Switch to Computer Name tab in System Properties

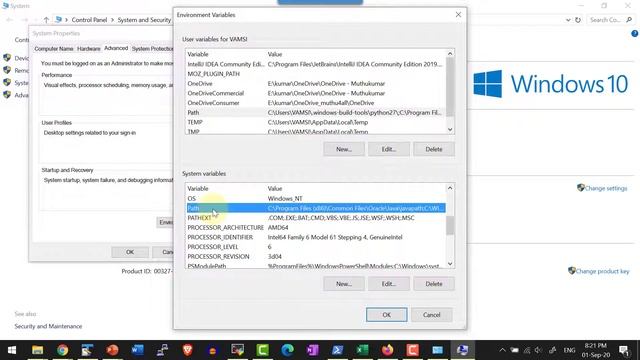[53, 49]
